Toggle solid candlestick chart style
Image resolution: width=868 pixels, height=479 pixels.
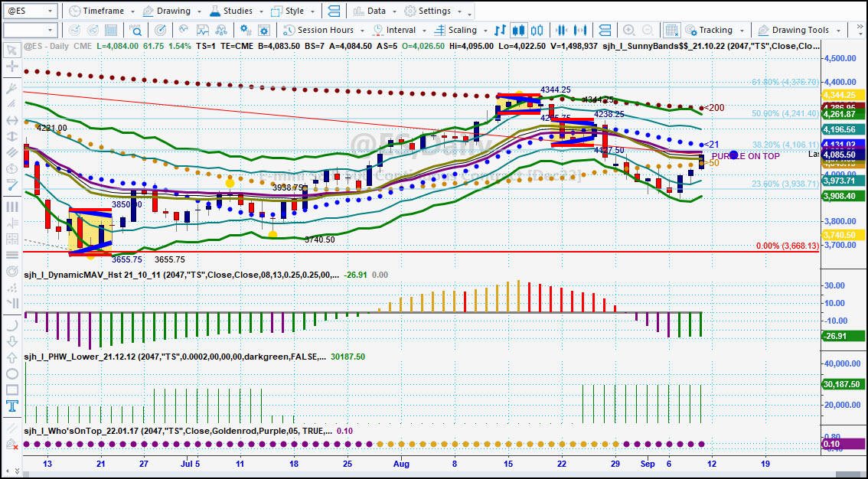tap(519, 30)
